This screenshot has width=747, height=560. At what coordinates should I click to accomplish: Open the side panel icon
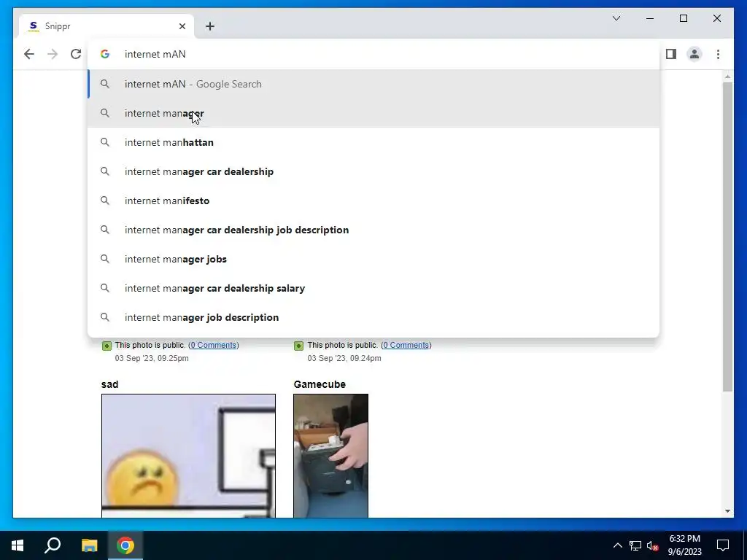click(x=671, y=54)
